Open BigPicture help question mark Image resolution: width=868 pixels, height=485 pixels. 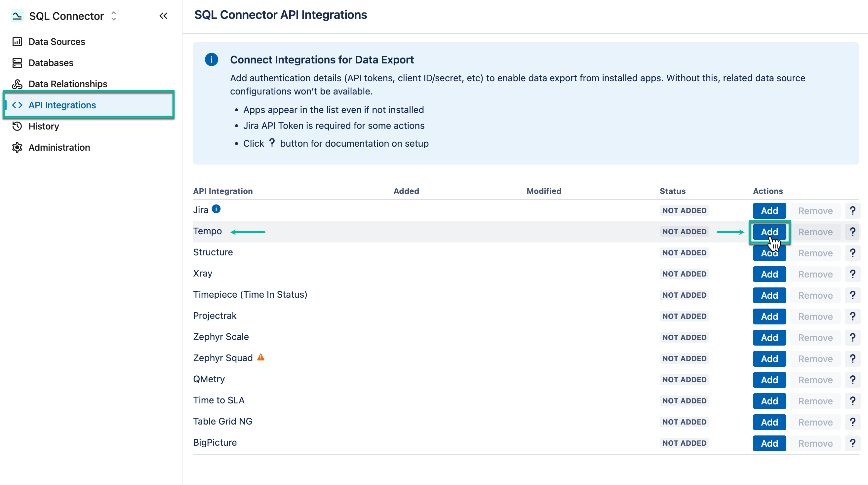pos(853,443)
